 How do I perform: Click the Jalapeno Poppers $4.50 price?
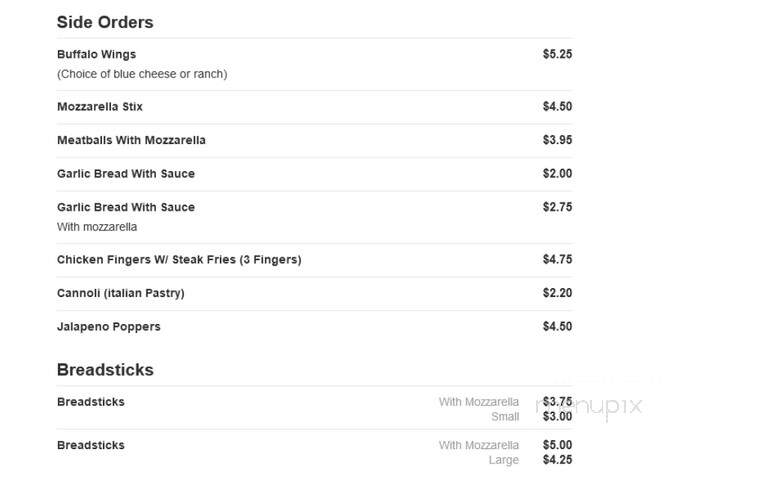(x=557, y=326)
